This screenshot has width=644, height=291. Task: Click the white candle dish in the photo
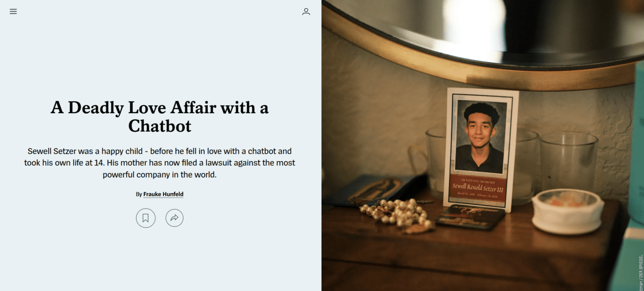pos(568,211)
